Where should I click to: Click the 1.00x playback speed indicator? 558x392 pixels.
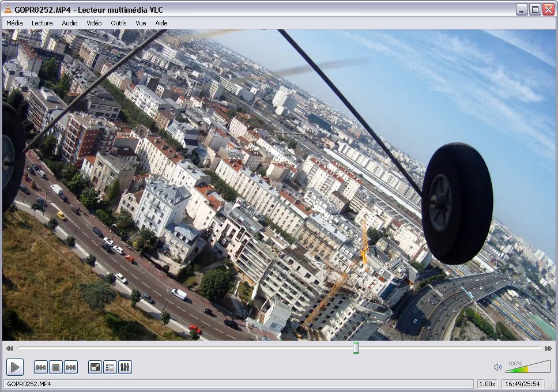point(487,384)
